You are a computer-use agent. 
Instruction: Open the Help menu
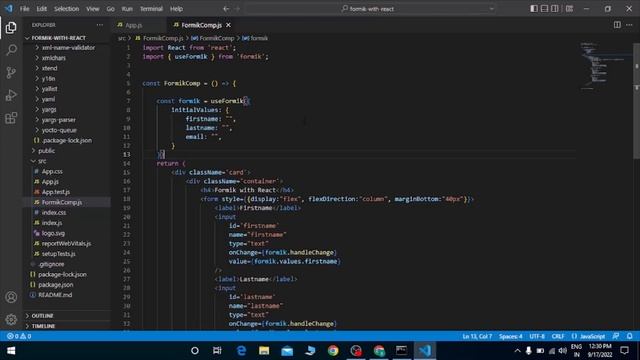[x=176, y=9]
